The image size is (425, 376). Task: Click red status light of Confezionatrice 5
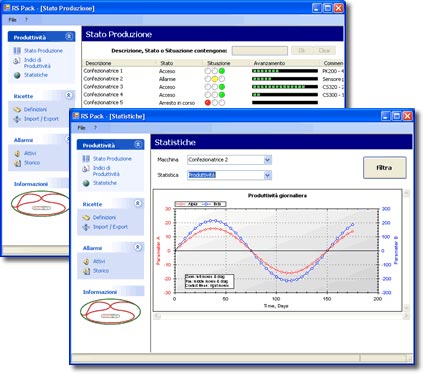pos(208,103)
